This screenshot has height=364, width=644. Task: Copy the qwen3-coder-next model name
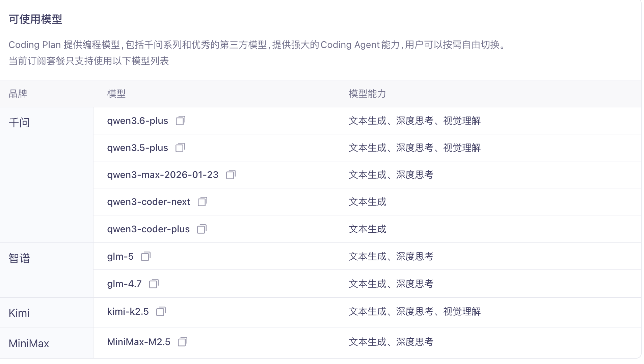click(203, 202)
